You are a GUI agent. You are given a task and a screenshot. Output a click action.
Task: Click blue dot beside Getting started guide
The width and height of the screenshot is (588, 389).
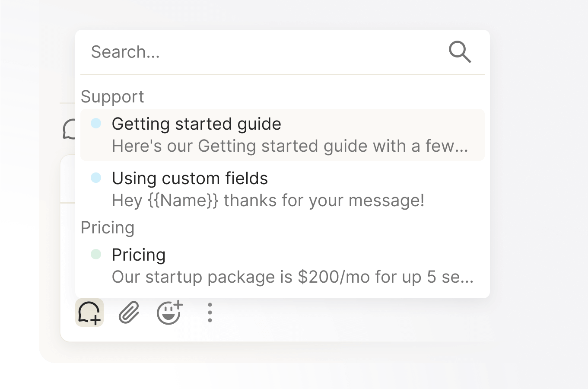(96, 124)
